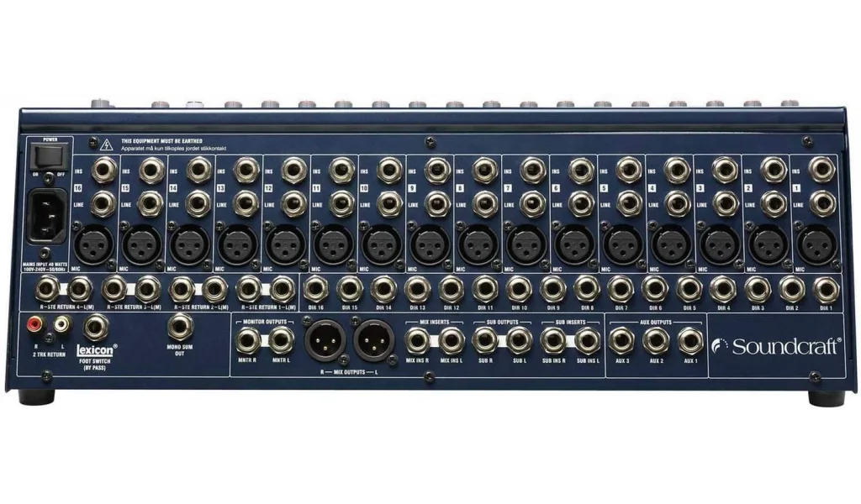Click the white 2 TRK RETURN L jack
861x504 pixels.
61,323
